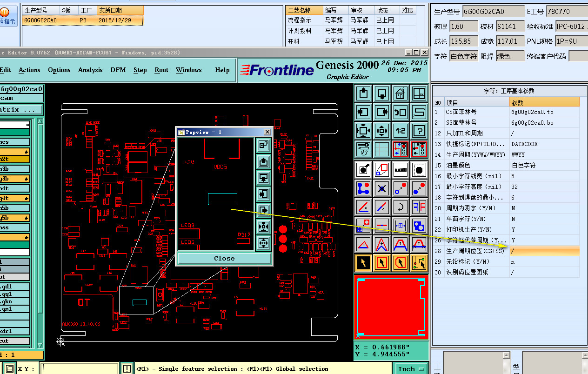
Task: Click the previous view undo-zoom icon
Action: tap(400, 112)
